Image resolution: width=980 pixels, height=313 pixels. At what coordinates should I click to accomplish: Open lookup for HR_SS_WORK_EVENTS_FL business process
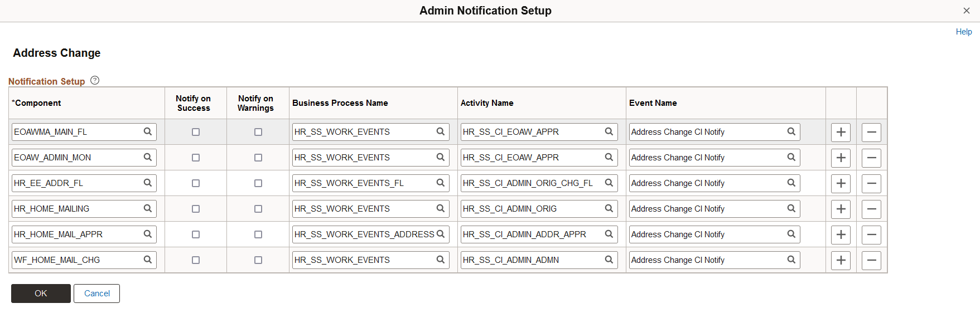click(x=441, y=183)
